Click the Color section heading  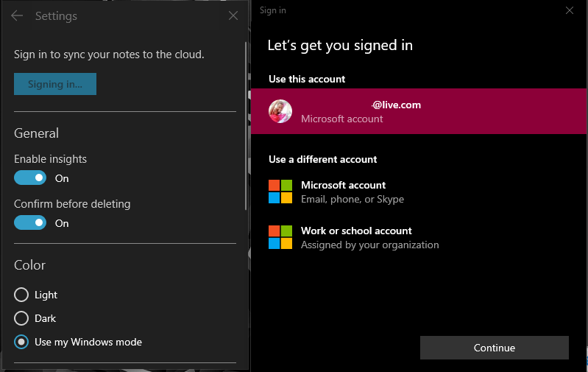click(29, 265)
